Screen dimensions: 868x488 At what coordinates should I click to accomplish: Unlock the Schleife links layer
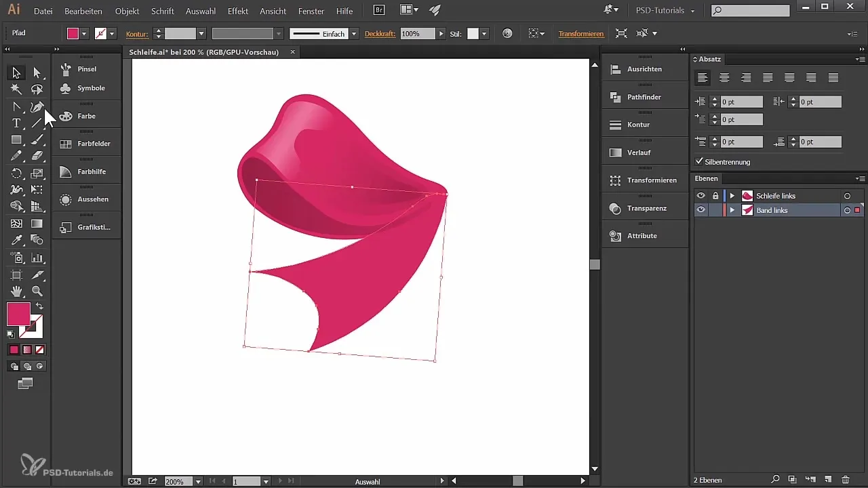pyautogui.click(x=715, y=196)
